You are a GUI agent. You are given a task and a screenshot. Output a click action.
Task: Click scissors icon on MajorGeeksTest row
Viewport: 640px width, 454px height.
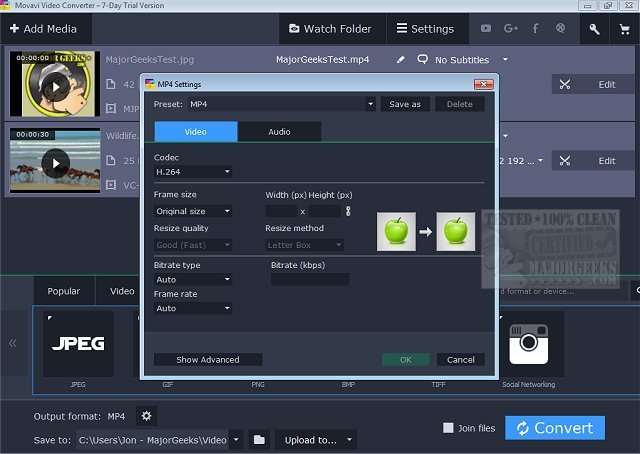click(x=565, y=85)
